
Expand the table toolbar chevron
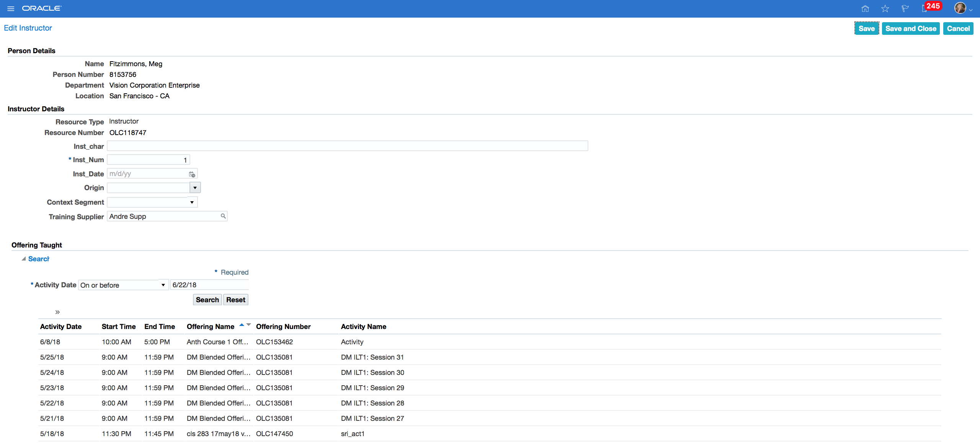point(57,312)
